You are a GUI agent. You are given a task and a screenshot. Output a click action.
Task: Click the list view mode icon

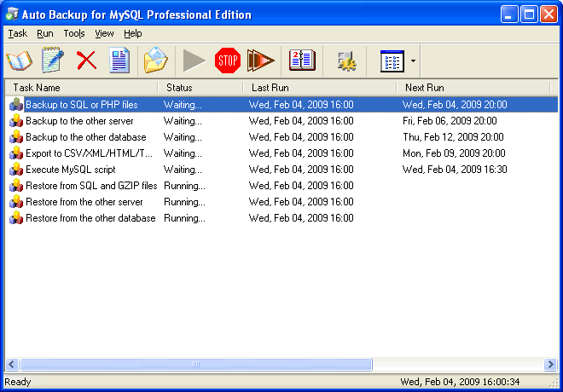coord(392,61)
